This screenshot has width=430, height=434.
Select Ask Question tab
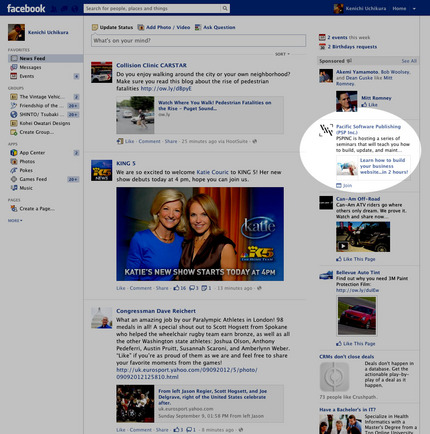coord(215,27)
